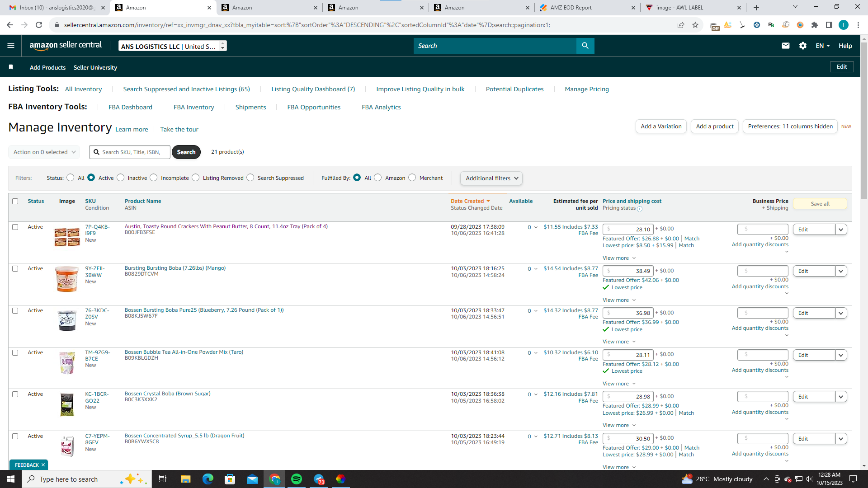Choose the Inactive status radio button
This screenshot has height=488, width=868.
point(121,178)
